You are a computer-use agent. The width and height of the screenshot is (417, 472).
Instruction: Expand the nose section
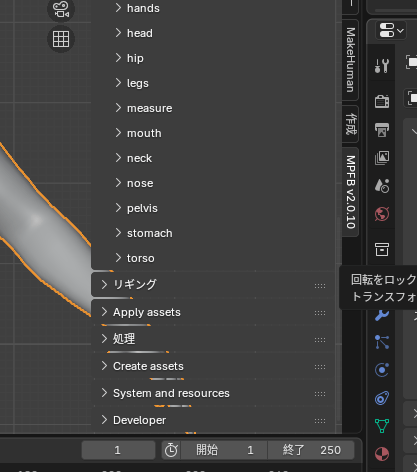(134, 183)
